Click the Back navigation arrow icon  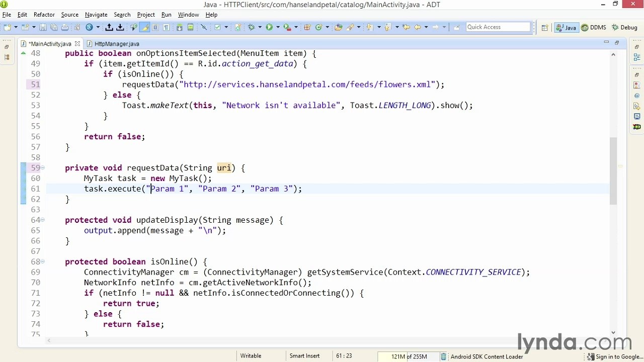click(417, 27)
